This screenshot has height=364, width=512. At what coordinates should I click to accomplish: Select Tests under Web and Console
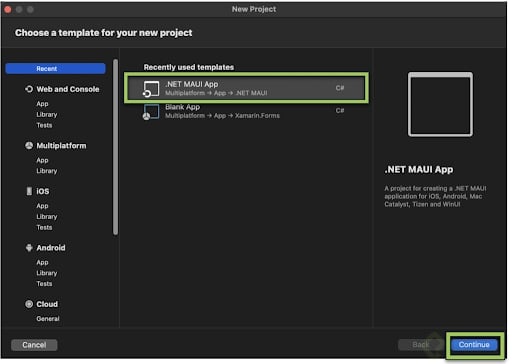(44, 125)
